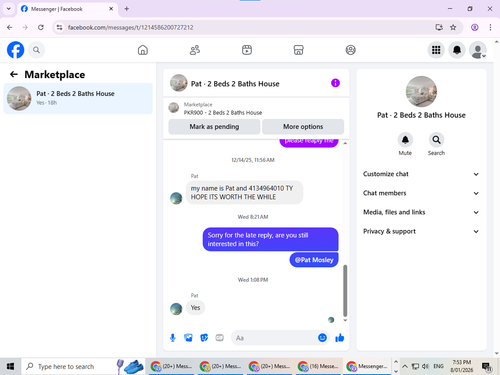
Task: Select the Pat - 2 Beds 2 Baths House conversation
Action: point(78,98)
